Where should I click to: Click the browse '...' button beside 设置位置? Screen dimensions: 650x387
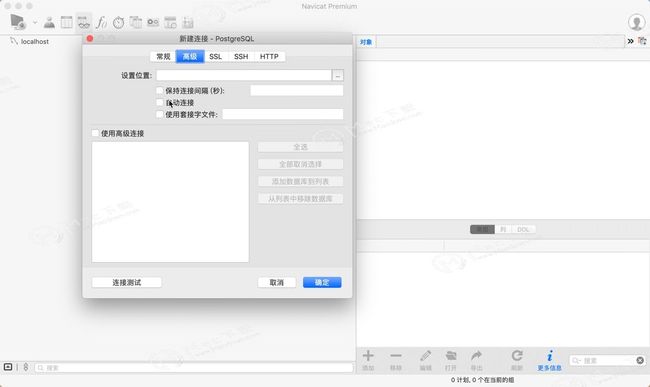pyautogui.click(x=338, y=75)
